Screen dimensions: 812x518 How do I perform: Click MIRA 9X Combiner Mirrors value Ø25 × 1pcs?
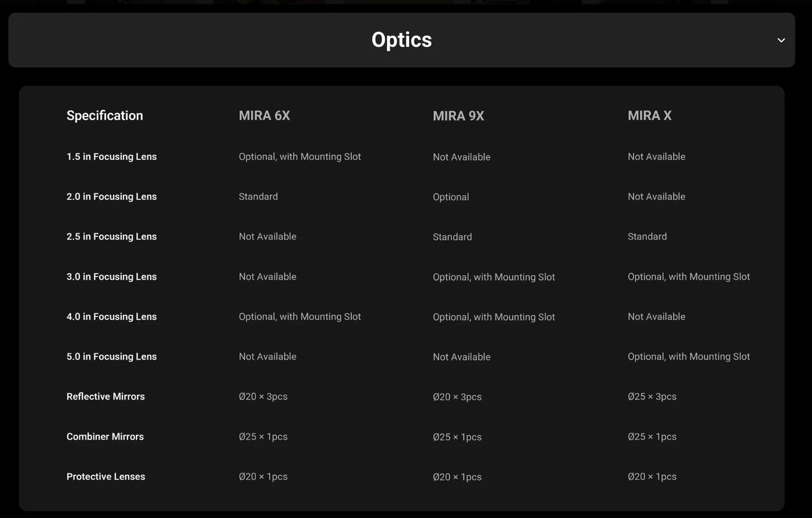(x=457, y=437)
